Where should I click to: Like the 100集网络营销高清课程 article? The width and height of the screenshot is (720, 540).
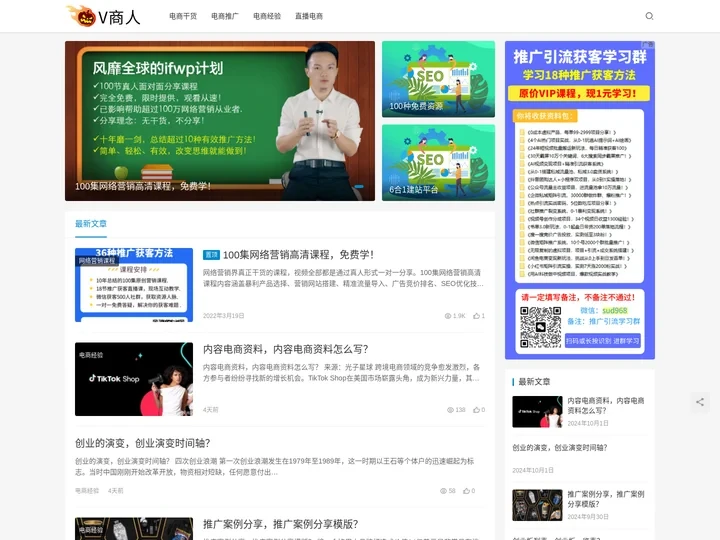click(479, 316)
